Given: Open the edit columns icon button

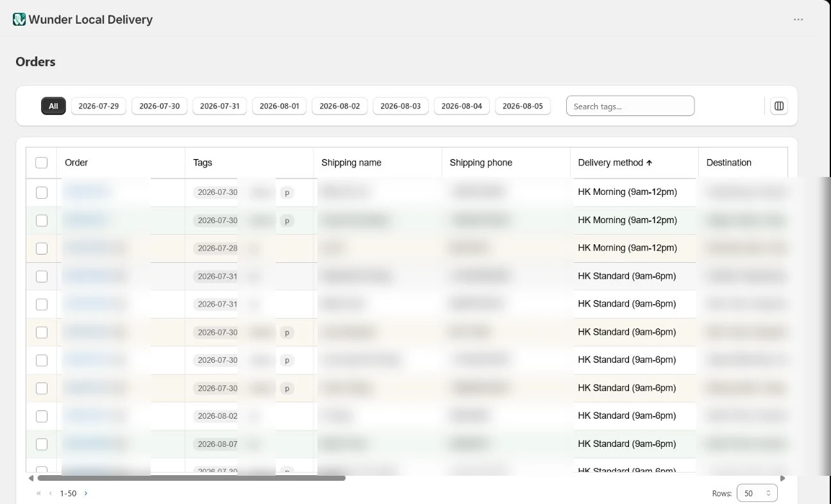Looking at the screenshot, I should [x=779, y=106].
